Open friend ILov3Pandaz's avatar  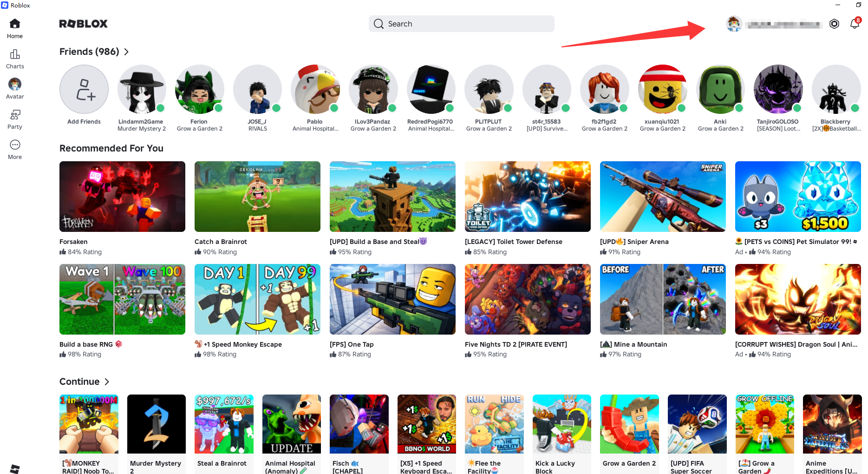(x=373, y=89)
